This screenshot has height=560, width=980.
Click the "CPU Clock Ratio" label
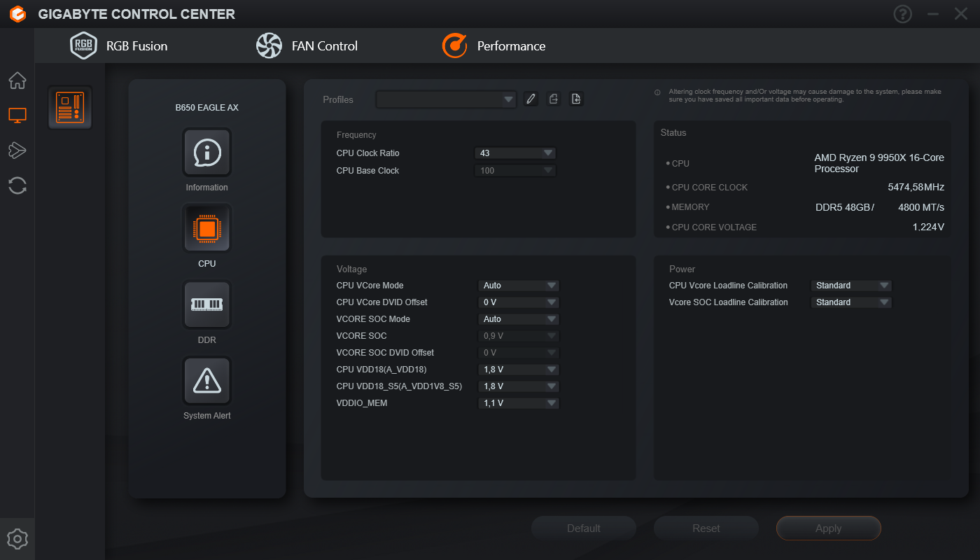click(368, 153)
